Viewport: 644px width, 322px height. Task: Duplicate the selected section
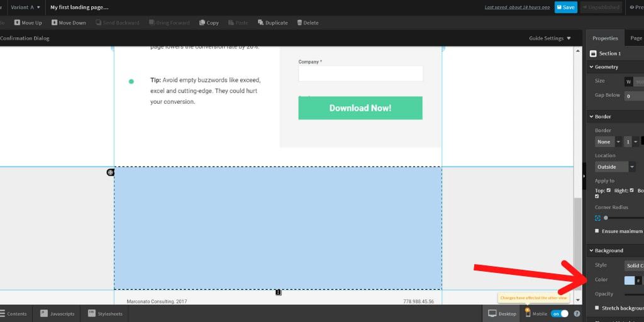(273, 23)
